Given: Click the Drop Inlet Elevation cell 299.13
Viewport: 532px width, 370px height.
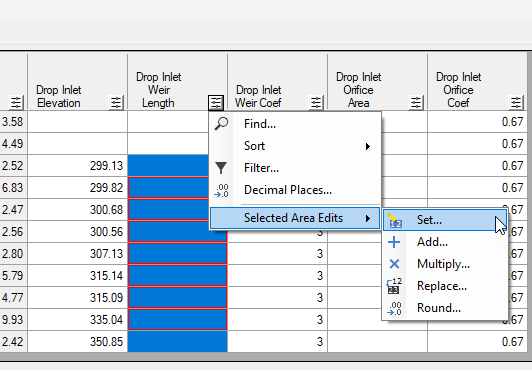Looking at the screenshot, I should (77, 166).
